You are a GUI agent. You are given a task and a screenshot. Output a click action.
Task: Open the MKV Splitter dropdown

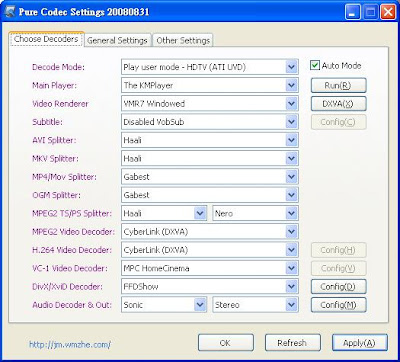coord(210,159)
